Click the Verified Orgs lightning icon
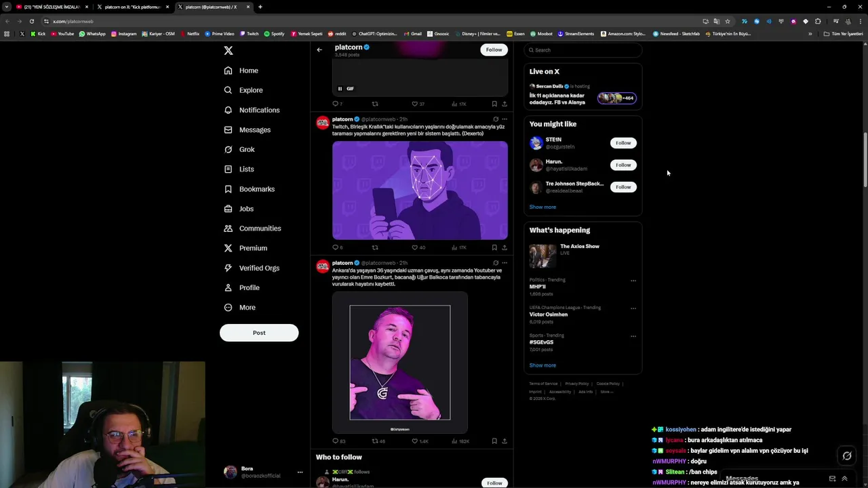This screenshot has width=868, height=488. click(x=228, y=268)
